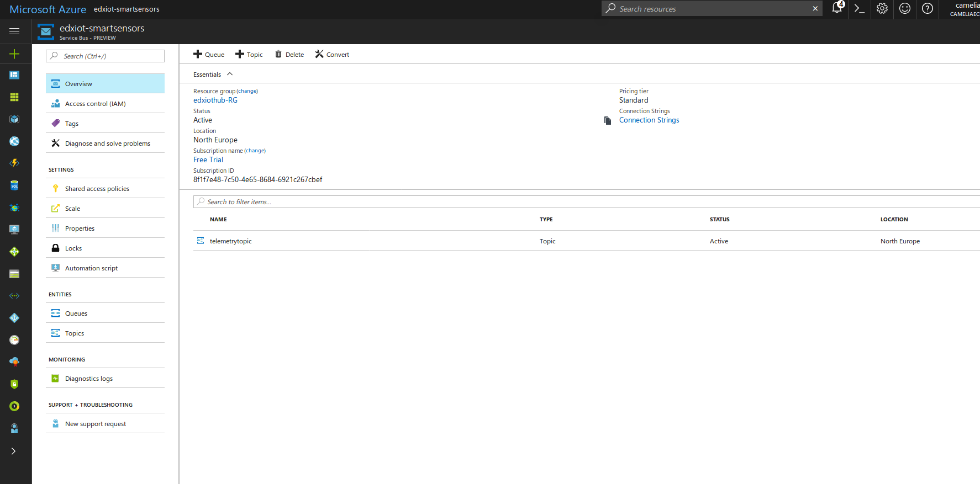
Task: Open Access control (IAM) menu item
Action: pyautogui.click(x=105, y=103)
